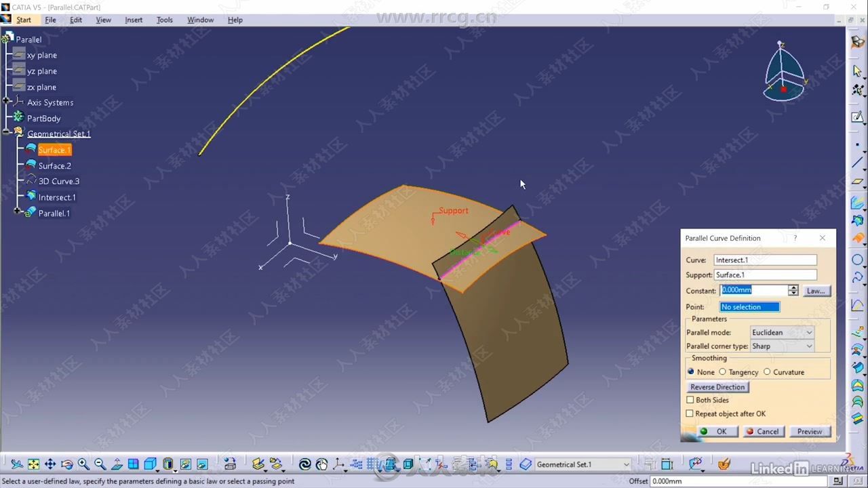Select the Pan view tool
This screenshot has width=868, height=488.
coord(50,464)
